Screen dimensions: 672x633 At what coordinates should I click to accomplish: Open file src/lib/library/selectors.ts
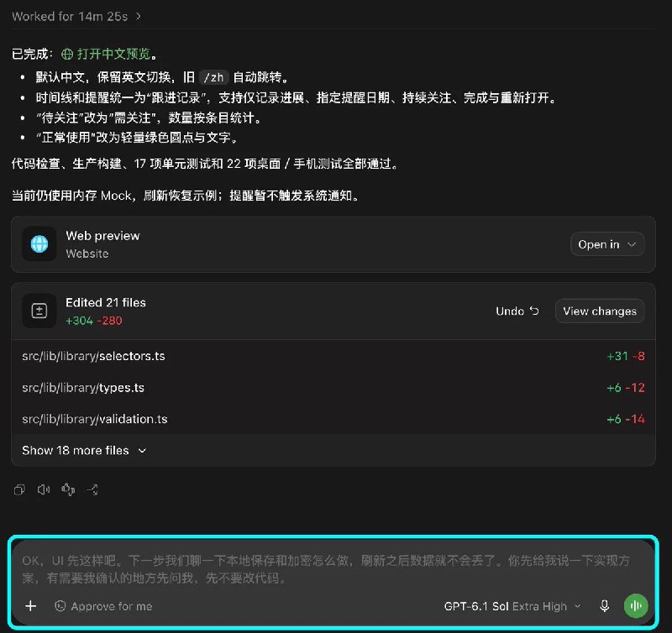tap(93, 356)
